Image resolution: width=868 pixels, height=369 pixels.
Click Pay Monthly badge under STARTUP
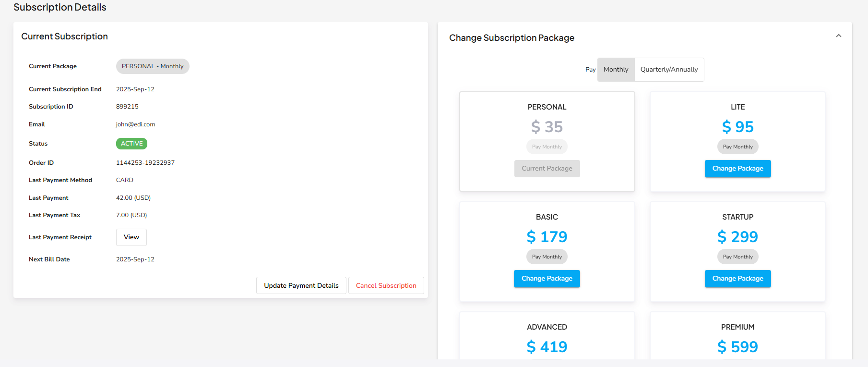coord(737,257)
